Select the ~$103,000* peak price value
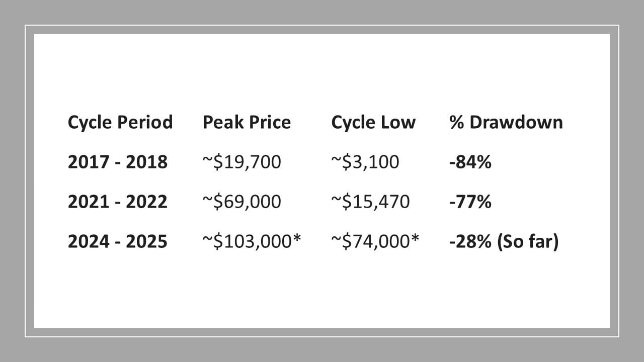 [x=252, y=242]
